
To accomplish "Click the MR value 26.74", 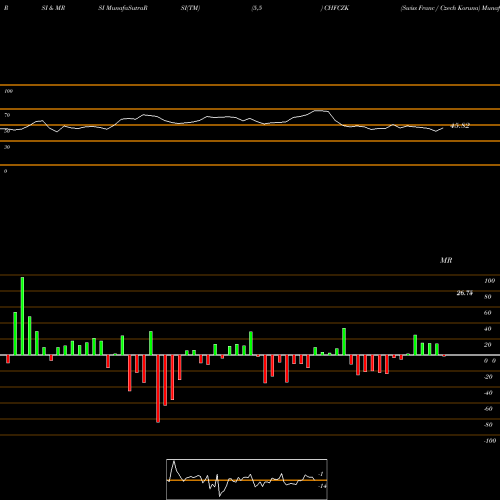I will (x=465, y=293).
